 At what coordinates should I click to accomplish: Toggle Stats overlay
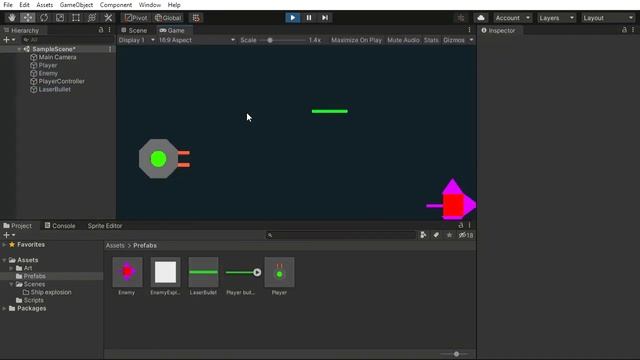[x=431, y=40]
